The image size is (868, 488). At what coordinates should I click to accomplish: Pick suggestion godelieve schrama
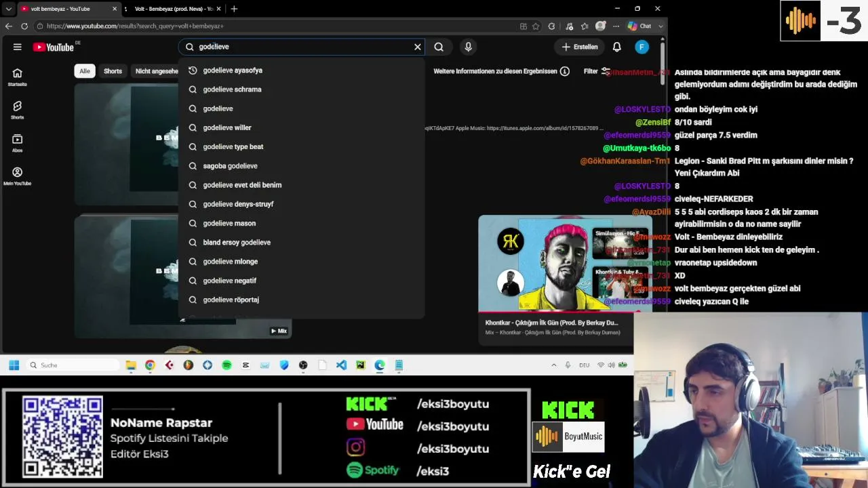(301, 89)
